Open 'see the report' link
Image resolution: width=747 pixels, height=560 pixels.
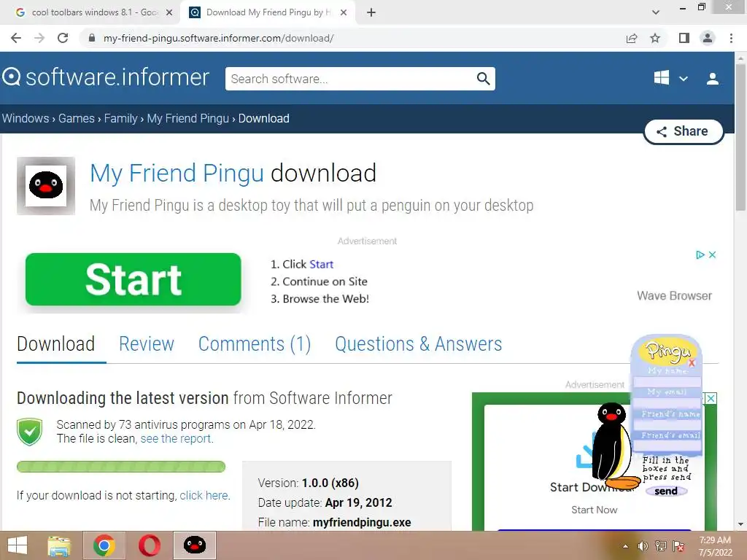[x=177, y=438]
